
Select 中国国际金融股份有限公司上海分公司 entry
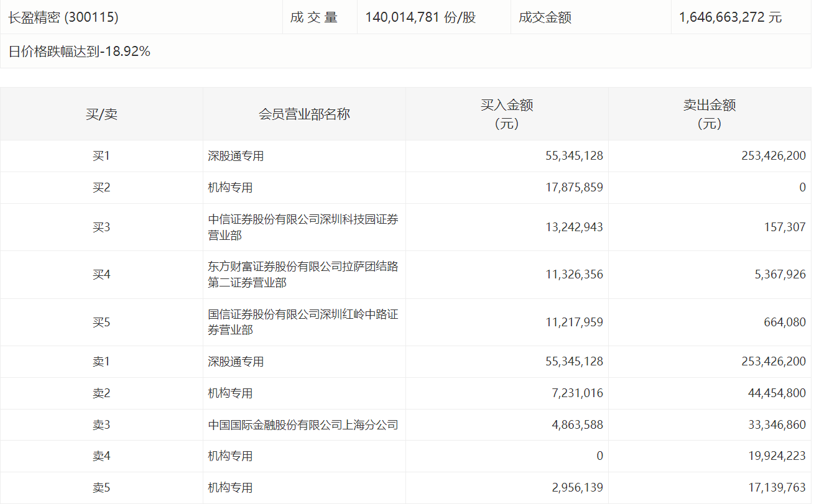click(303, 425)
